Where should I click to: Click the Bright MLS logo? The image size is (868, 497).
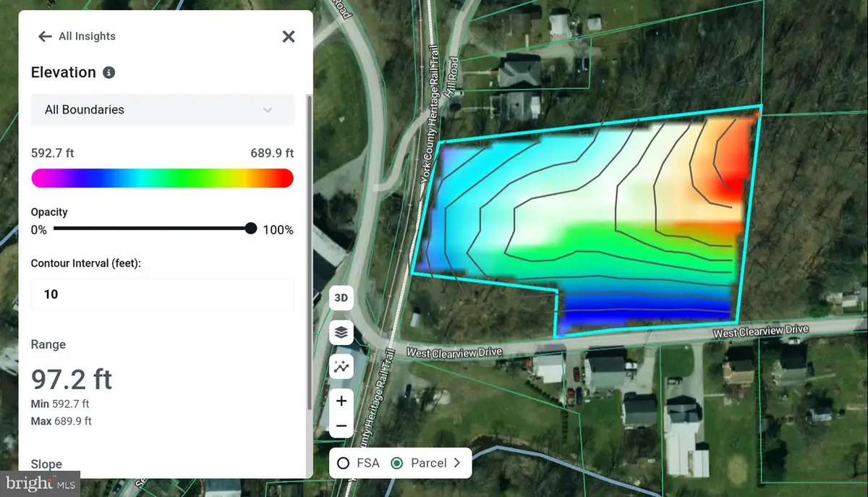(x=40, y=483)
